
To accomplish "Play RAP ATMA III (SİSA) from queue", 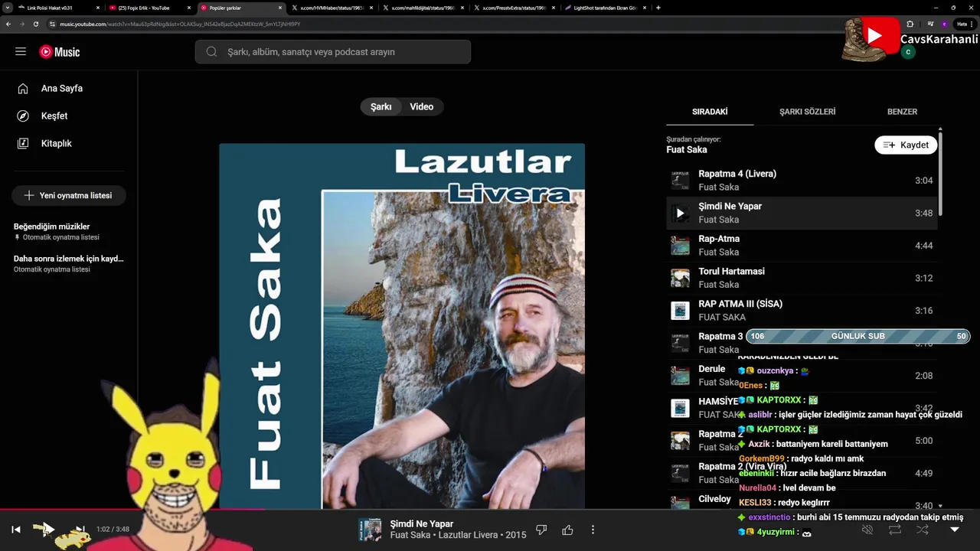I will coord(802,311).
